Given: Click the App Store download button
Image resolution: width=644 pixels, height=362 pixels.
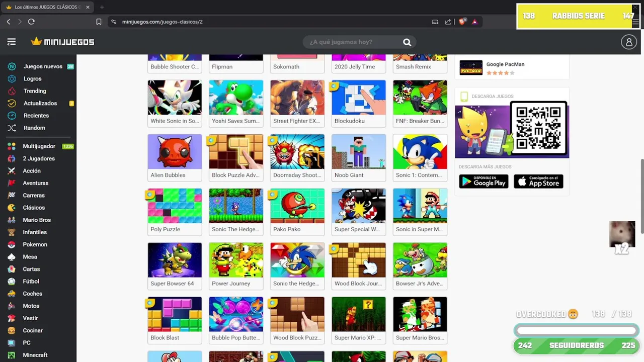Looking at the screenshot, I should pyautogui.click(x=538, y=182).
